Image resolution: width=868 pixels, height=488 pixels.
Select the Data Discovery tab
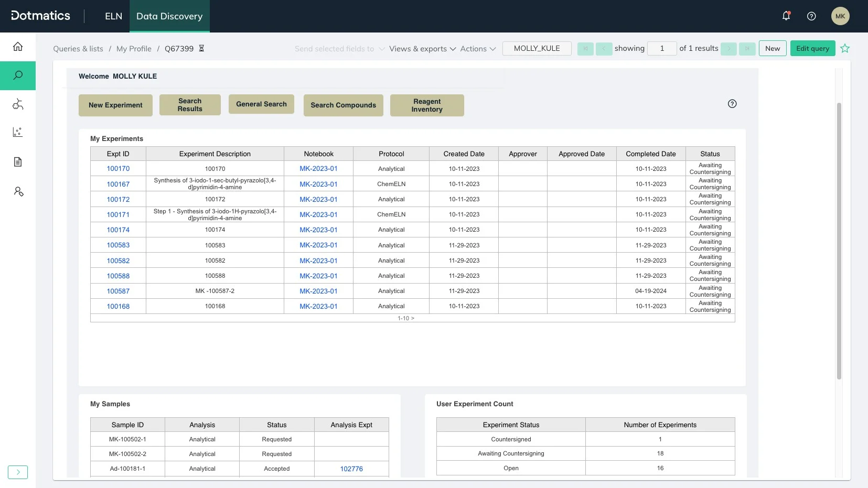[169, 16]
